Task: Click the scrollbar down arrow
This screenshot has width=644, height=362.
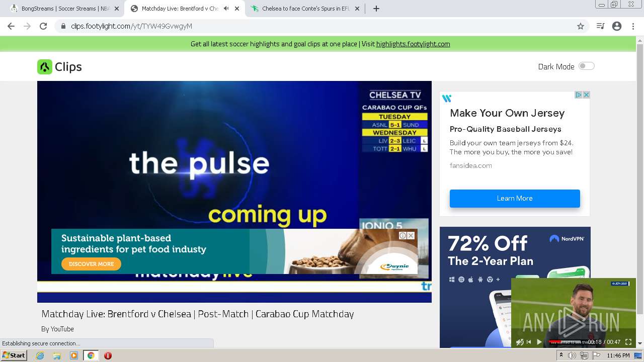Action: [640, 343]
